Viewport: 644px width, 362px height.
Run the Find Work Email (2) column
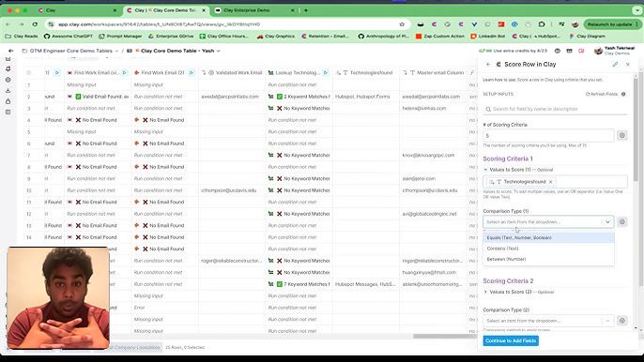(191, 72)
